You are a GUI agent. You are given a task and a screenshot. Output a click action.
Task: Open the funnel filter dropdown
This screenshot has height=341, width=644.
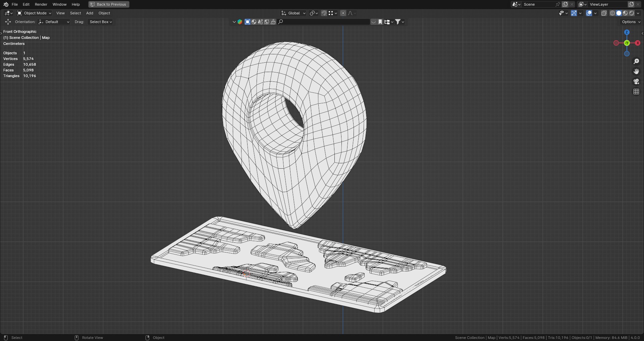(x=399, y=22)
